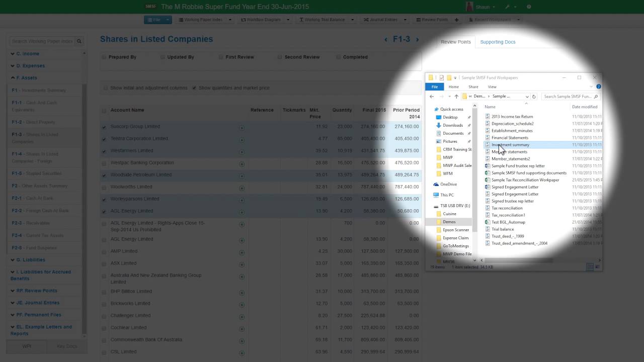
Task: Open the Working Trial Balance dropdown arrow
Action: pos(353,20)
